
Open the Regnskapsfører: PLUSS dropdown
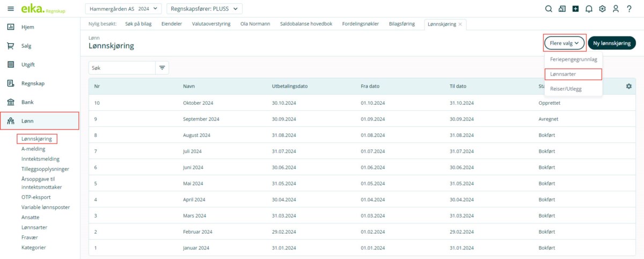[x=204, y=9]
